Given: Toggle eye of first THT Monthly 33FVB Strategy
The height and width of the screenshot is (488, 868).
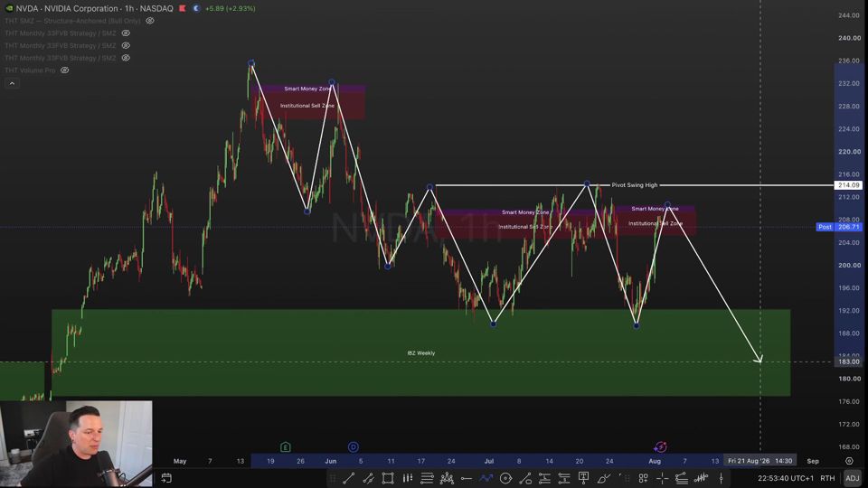Looking at the screenshot, I should click(126, 33).
